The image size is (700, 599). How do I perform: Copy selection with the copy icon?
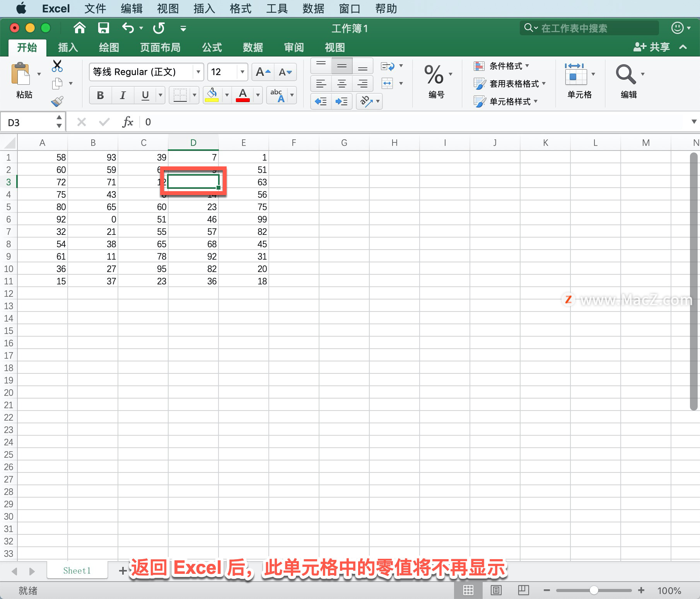tap(57, 83)
